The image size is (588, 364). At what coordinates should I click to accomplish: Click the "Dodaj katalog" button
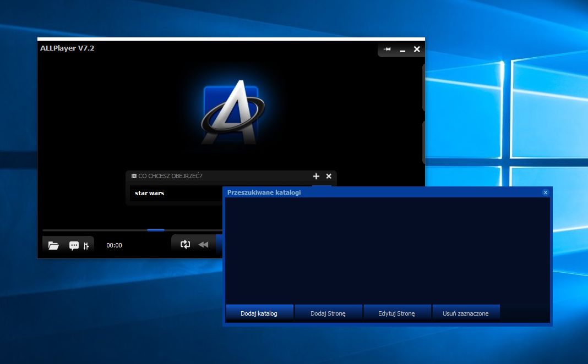pyautogui.click(x=259, y=313)
